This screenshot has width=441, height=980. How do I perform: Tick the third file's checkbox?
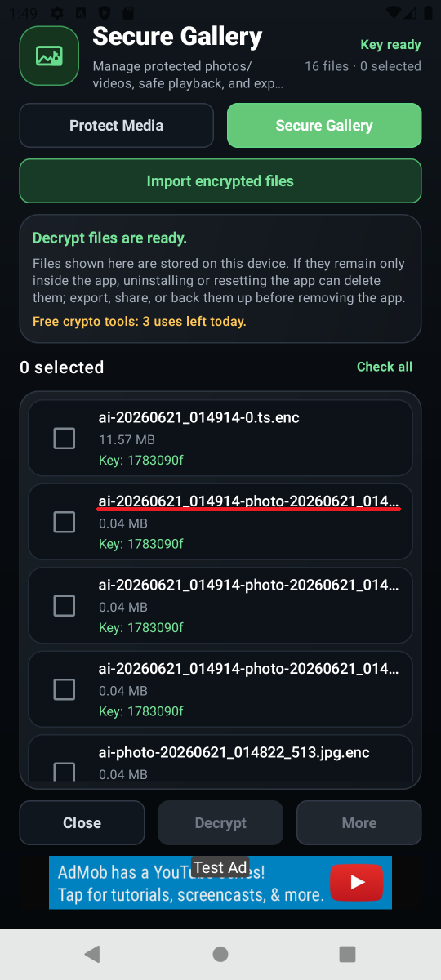pos(65,605)
